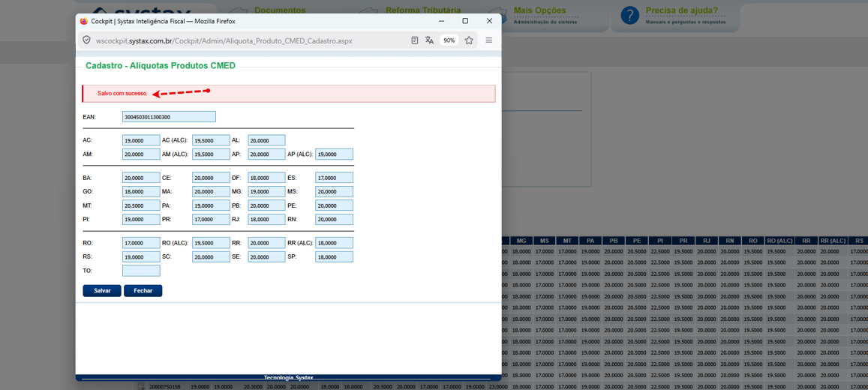The height and width of the screenshot is (390, 868).
Task: Click the MA aliquota field
Action: (x=211, y=192)
